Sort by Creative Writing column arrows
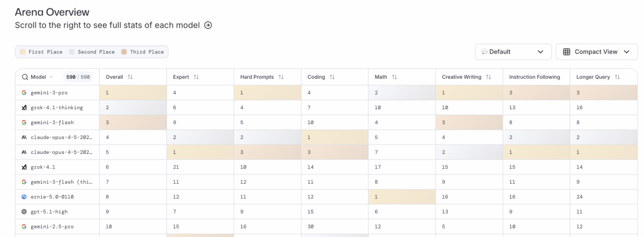This screenshot has width=644, height=237. point(489,77)
